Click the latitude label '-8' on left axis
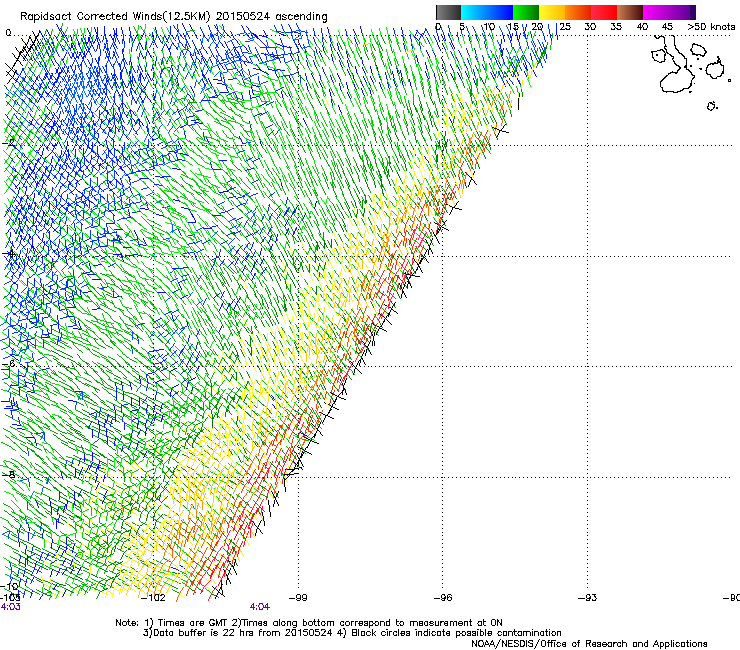This screenshot has width=740, height=650. (x=8, y=474)
